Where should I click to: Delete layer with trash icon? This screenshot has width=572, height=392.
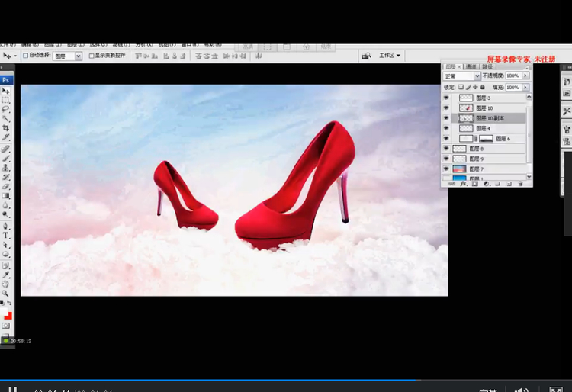coord(521,184)
